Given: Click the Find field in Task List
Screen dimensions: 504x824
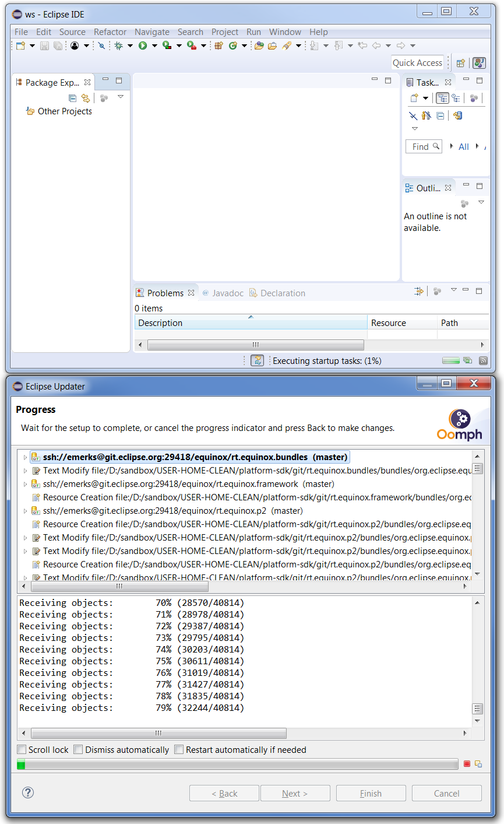Looking at the screenshot, I should click(424, 146).
